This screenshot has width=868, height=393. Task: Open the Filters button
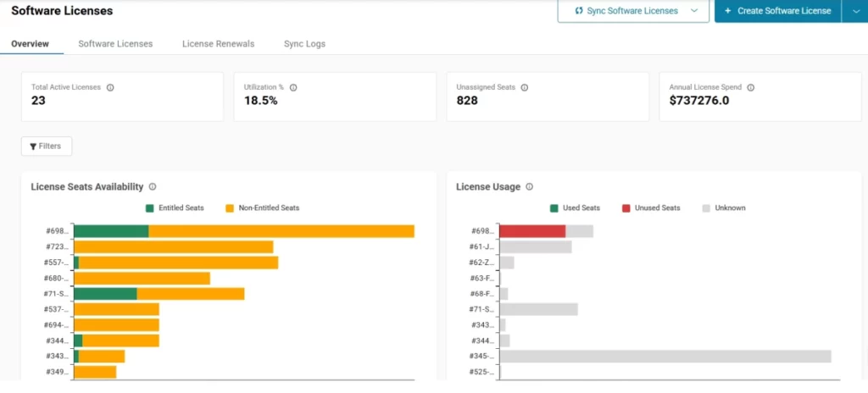pyautogui.click(x=47, y=147)
